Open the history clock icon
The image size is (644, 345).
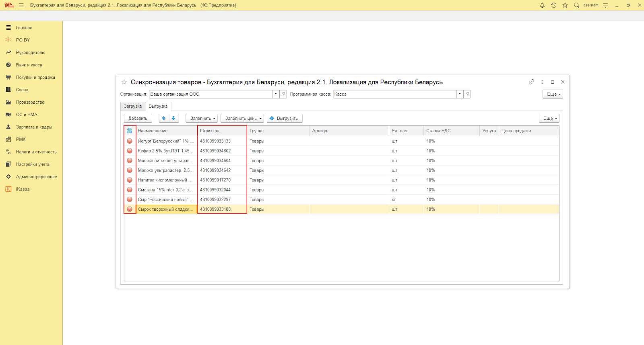554,5
